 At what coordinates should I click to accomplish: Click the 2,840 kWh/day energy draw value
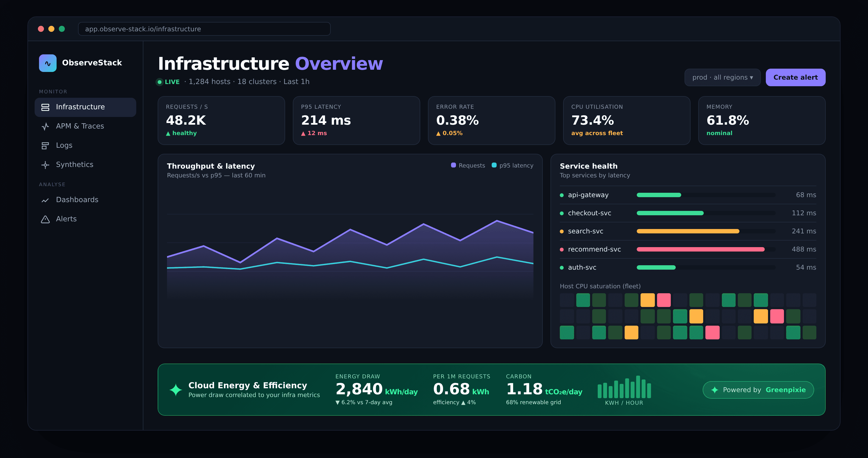376,389
